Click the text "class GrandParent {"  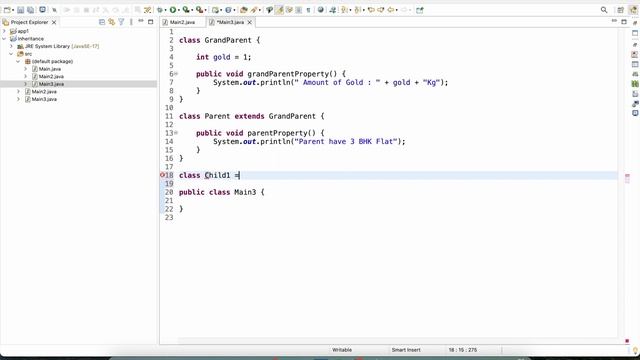click(220, 40)
